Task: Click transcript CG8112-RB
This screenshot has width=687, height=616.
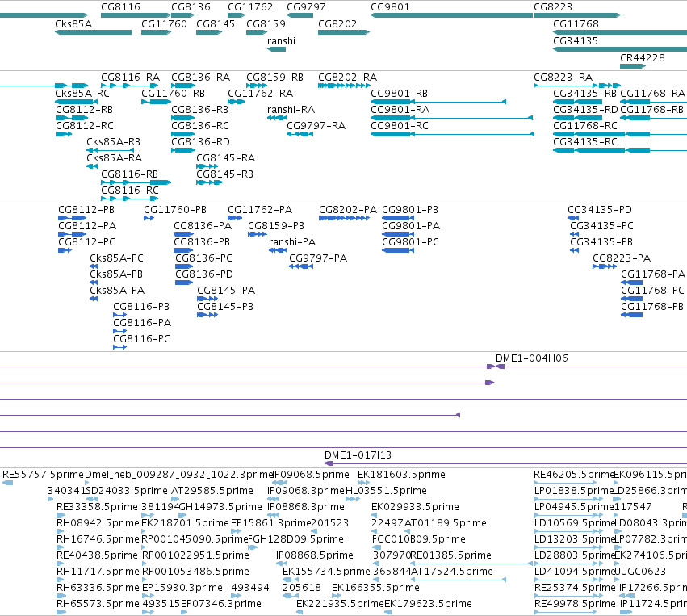Action: [x=72, y=118]
